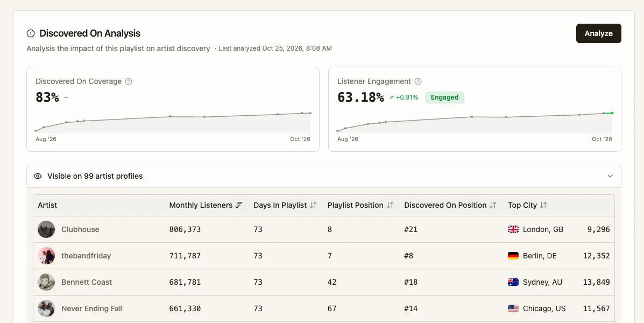The width and height of the screenshot is (644, 323).
Task: Click the Discovered On Analysis info icon
Action: 30,33
